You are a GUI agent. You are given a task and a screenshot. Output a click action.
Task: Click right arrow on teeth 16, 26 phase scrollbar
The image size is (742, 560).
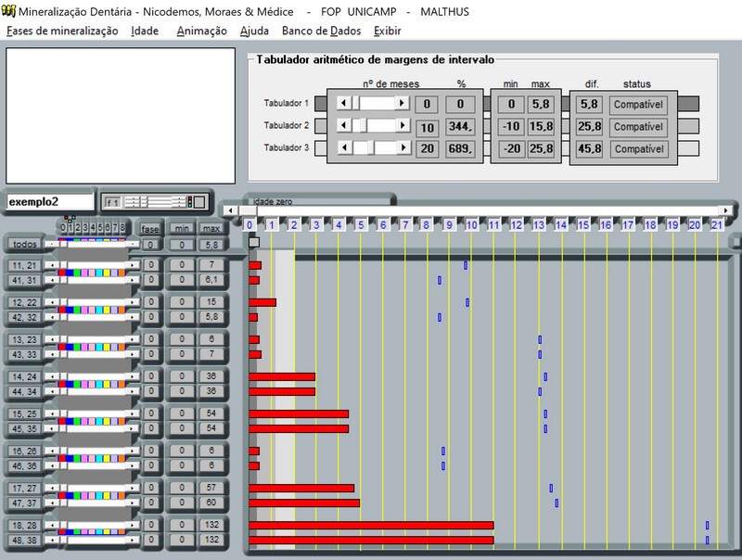click(x=135, y=451)
